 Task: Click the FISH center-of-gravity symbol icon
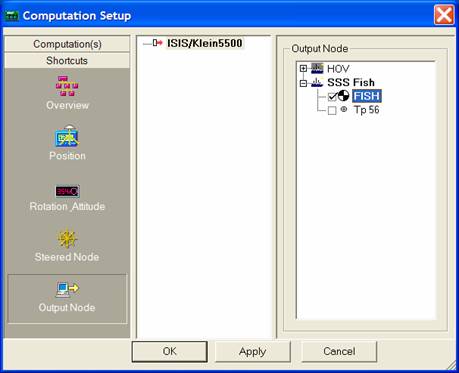click(343, 96)
